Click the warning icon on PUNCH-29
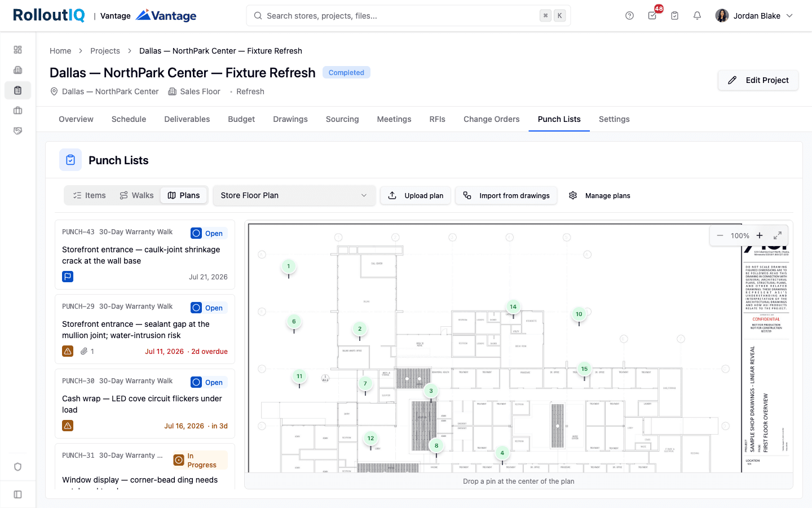This screenshot has height=508, width=812. click(68, 351)
